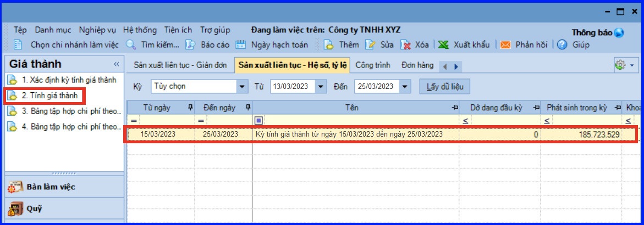Click the Đến date field 25/03/2023

tap(378, 87)
